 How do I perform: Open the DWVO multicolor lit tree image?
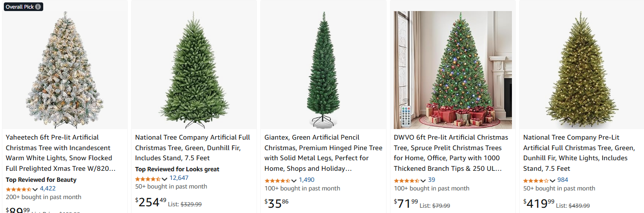[453, 70]
